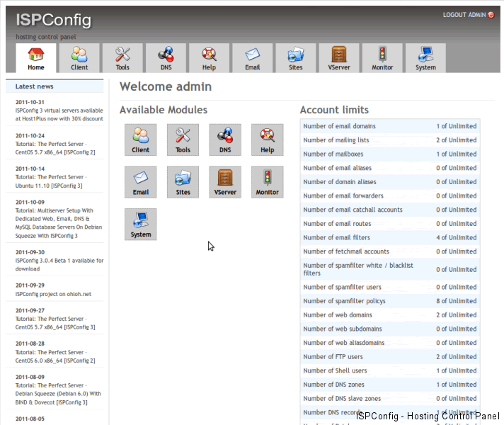Click the red logout power icon

click(491, 15)
